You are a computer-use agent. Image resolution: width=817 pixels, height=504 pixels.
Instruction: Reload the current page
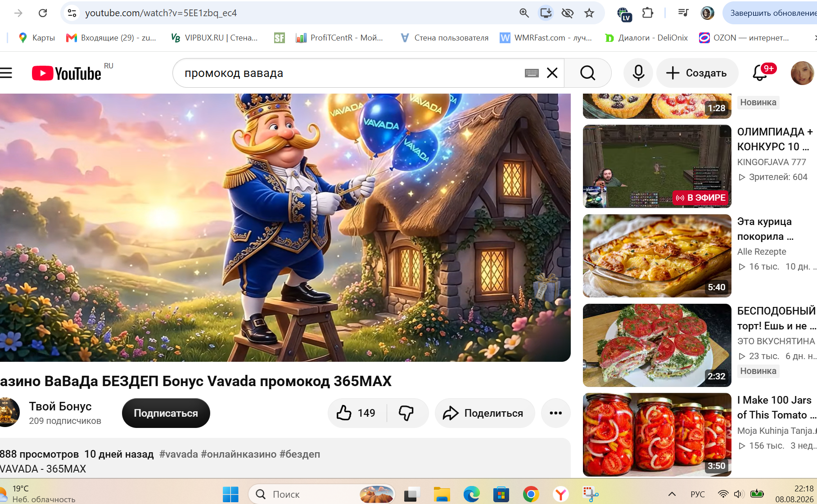pos(43,13)
